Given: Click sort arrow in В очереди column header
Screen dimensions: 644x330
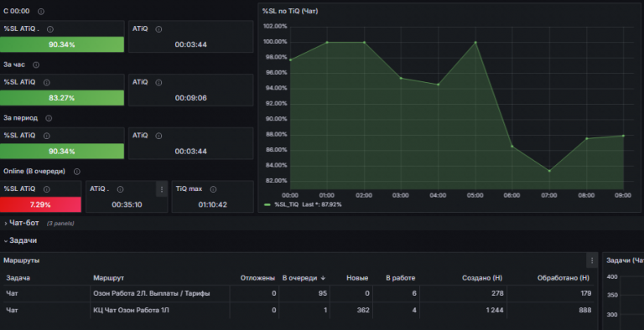Looking at the screenshot, I should click(x=323, y=278).
